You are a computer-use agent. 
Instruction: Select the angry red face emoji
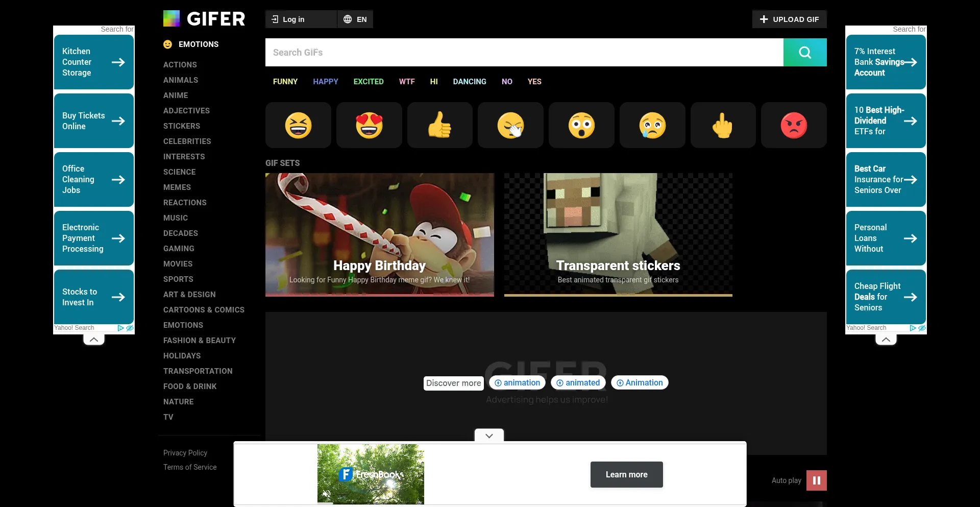pyautogui.click(x=793, y=125)
